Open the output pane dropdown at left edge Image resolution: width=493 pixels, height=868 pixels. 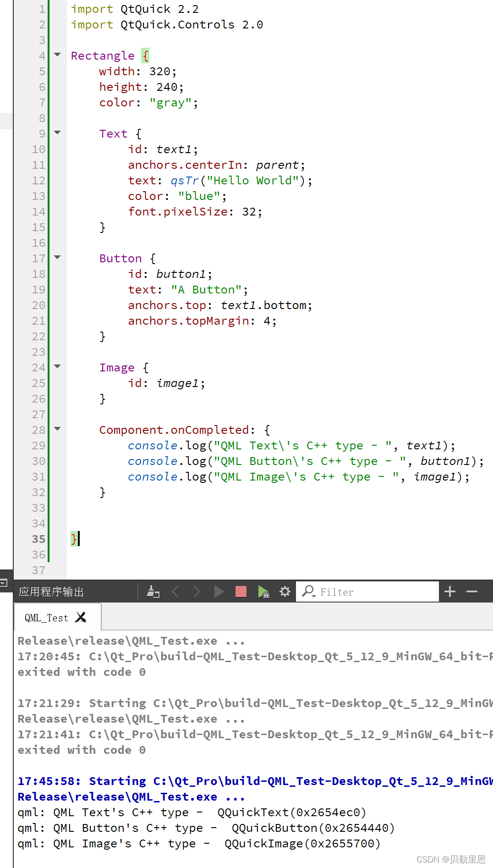click(x=4, y=583)
